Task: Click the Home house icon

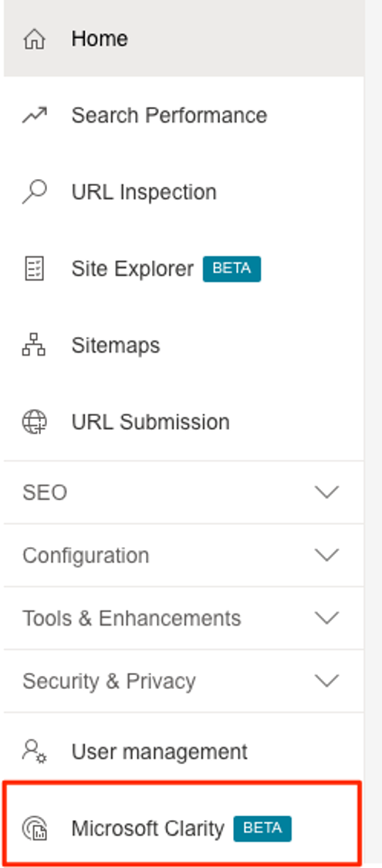Action: (34, 39)
